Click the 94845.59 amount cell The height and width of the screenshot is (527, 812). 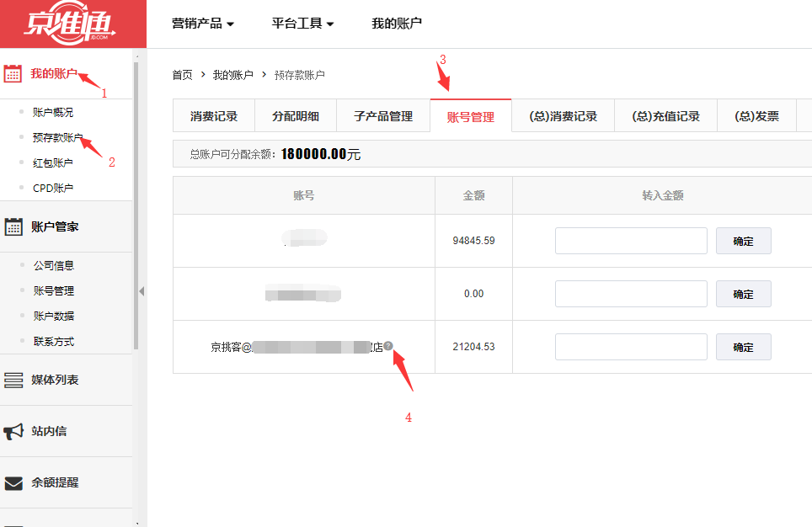click(x=474, y=241)
